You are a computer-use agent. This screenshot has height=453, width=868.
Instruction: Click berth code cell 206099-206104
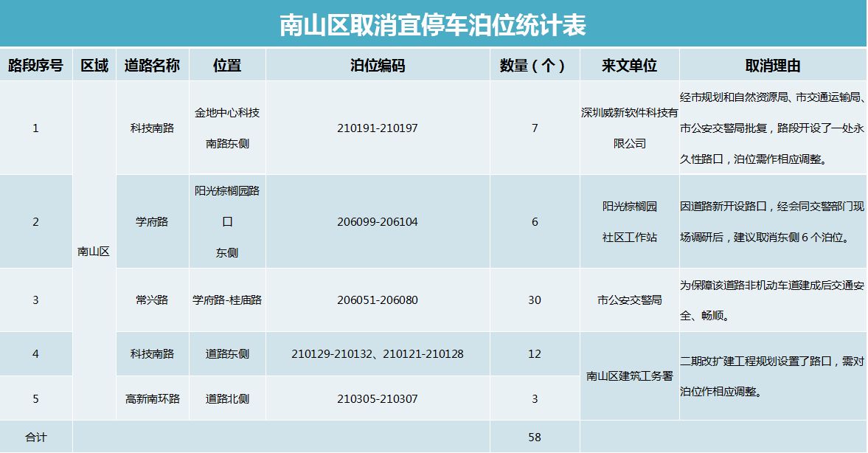point(378,222)
